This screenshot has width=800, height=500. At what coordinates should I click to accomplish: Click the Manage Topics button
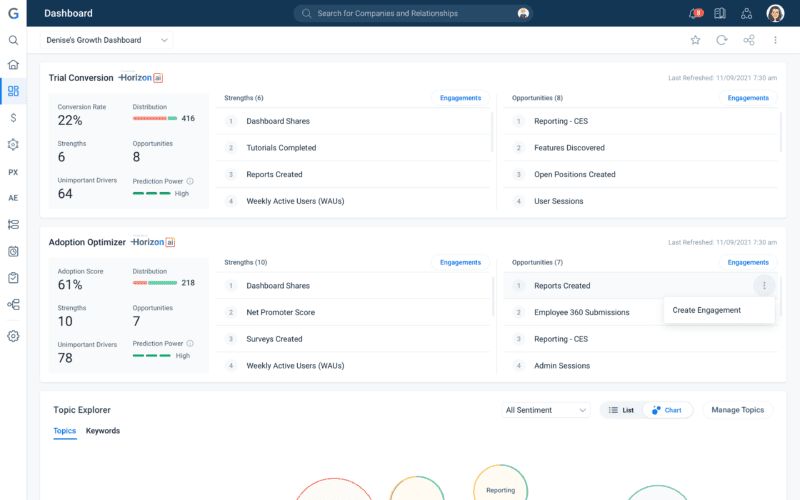pyautogui.click(x=739, y=410)
